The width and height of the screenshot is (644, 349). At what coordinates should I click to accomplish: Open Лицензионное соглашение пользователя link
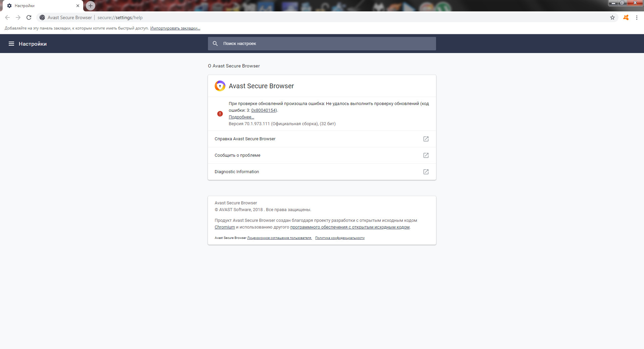(x=279, y=238)
